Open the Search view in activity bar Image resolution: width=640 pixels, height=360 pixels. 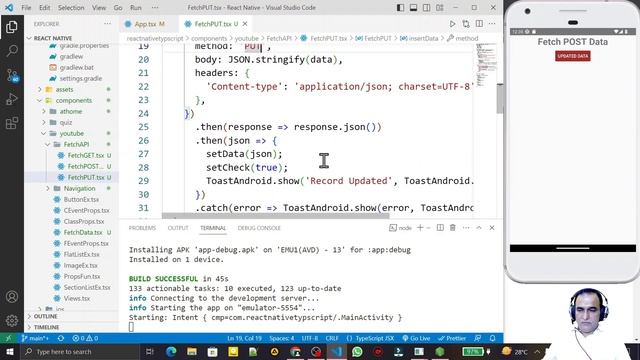click(x=12, y=51)
